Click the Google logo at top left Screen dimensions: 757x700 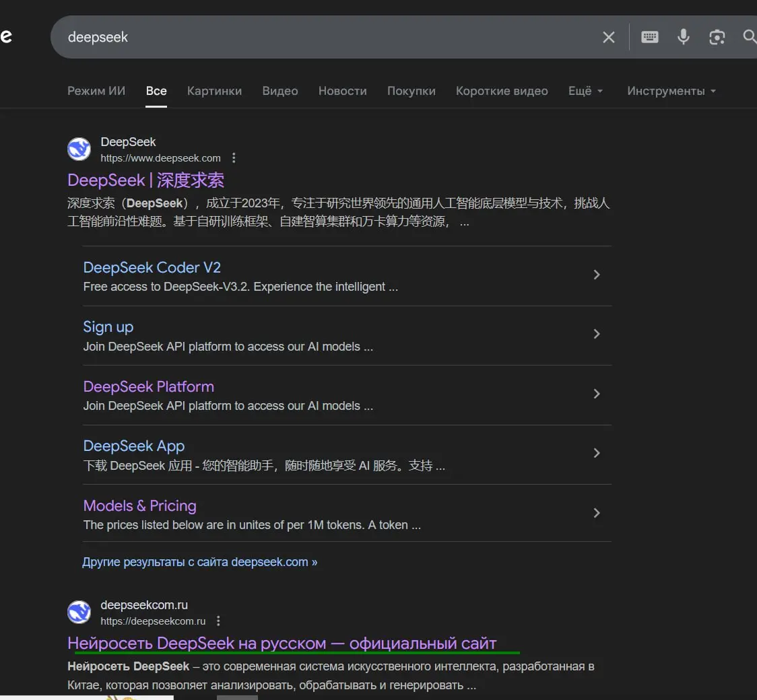6,36
